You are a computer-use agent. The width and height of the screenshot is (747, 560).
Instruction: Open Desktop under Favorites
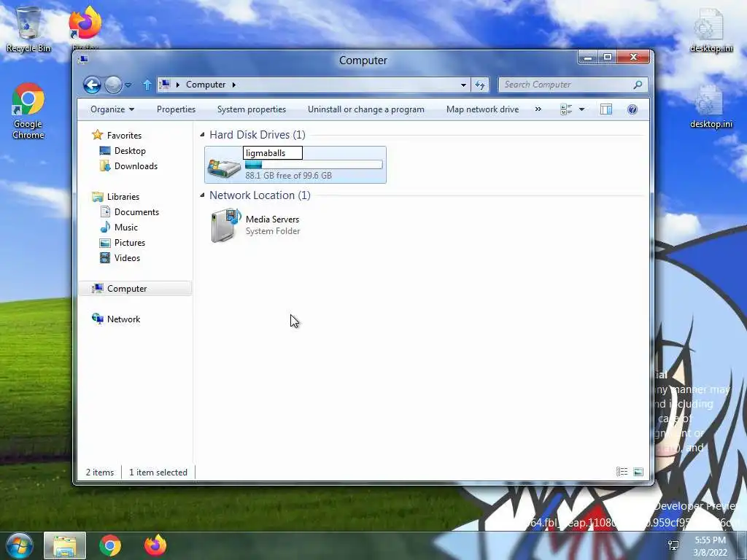[x=130, y=150]
